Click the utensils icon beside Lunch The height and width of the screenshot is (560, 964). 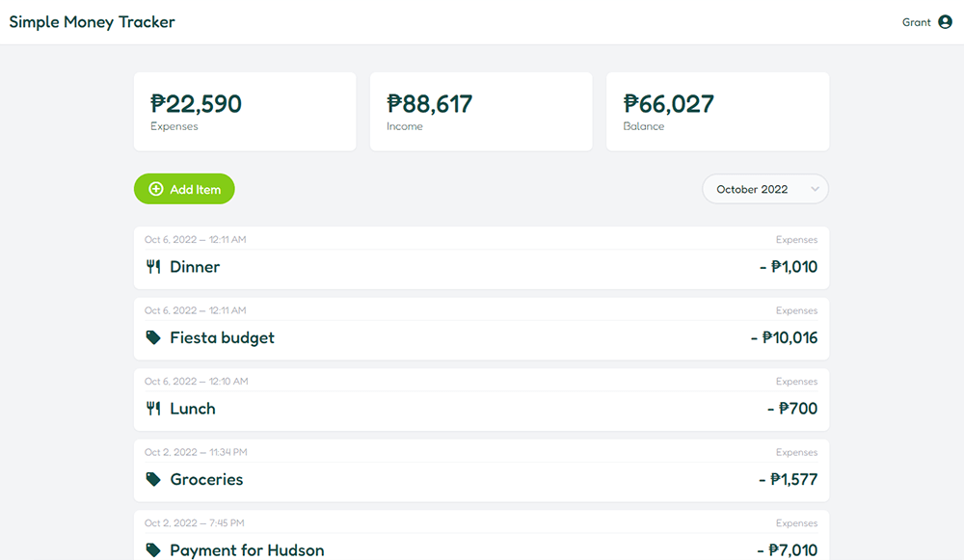click(x=153, y=409)
